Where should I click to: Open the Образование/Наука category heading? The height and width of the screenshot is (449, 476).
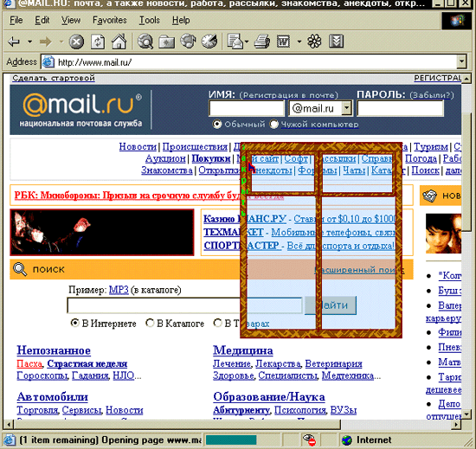(x=269, y=397)
